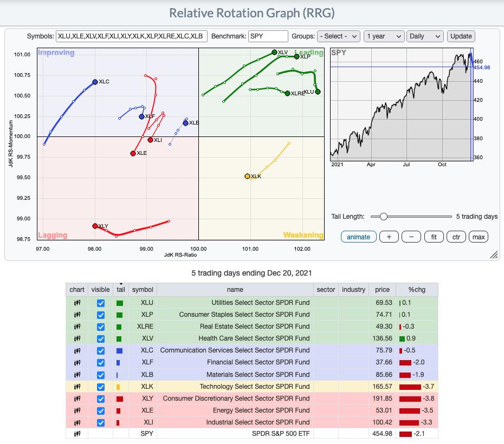The image size is (504, 444).
Task: Uncheck visibility for XLY
Action: 101,399
